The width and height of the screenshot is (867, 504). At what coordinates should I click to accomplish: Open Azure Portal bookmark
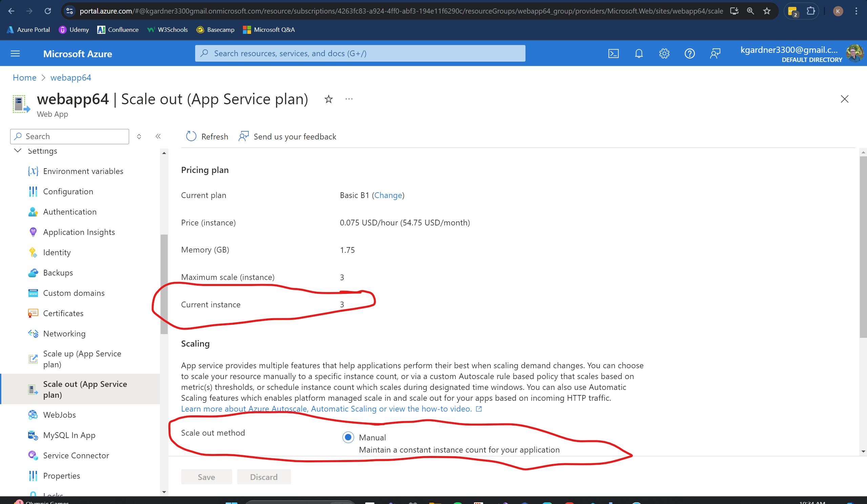(28, 30)
